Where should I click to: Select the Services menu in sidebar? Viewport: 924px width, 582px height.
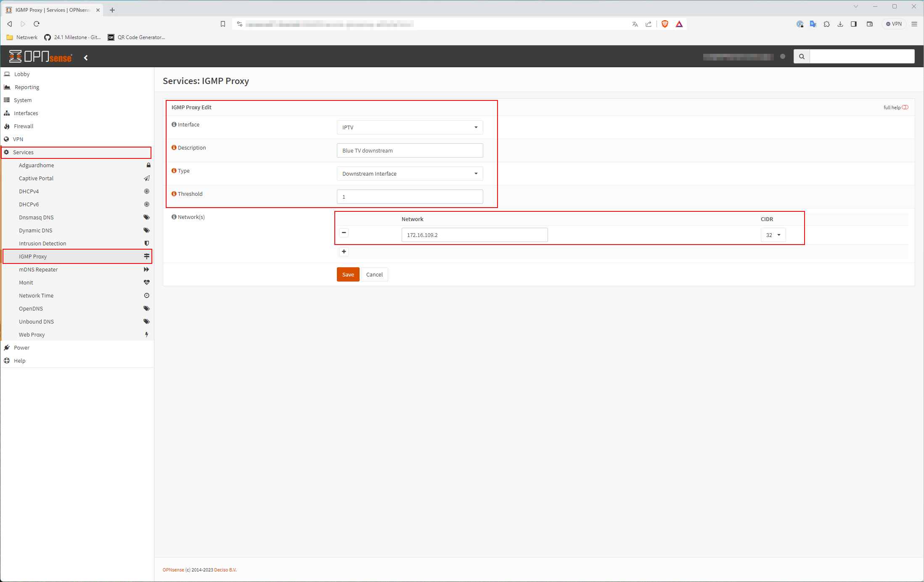pos(77,152)
